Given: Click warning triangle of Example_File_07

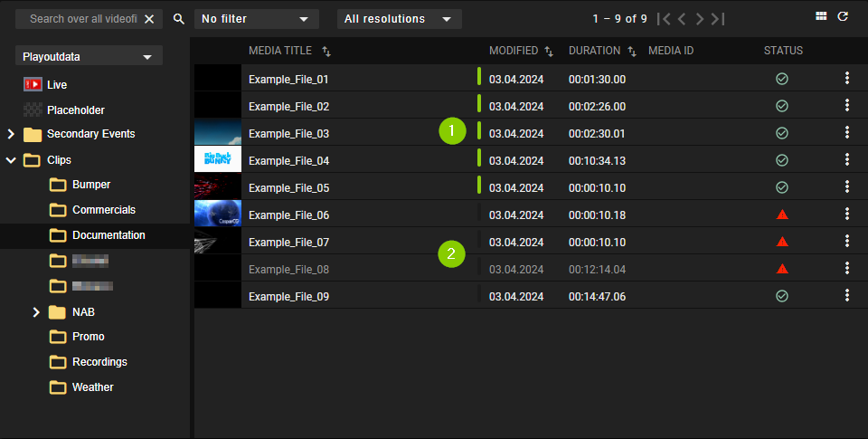Looking at the screenshot, I should click(x=781, y=242).
